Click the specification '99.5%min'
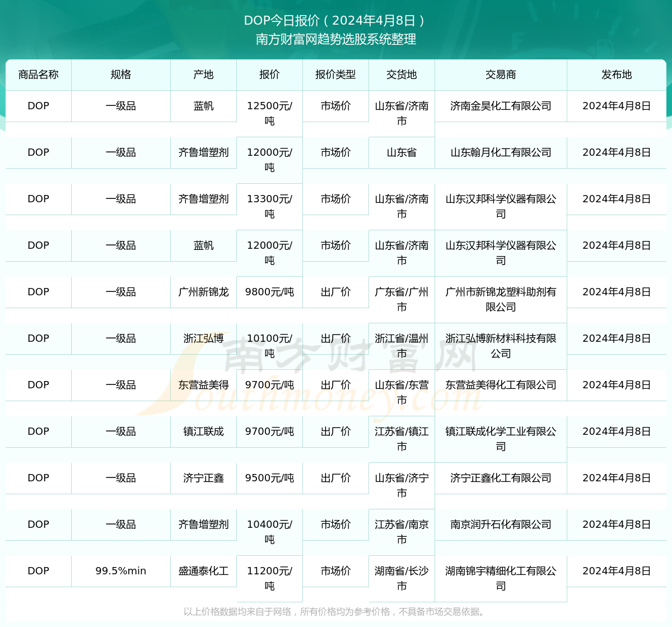This screenshot has width=672, height=627. [x=121, y=571]
